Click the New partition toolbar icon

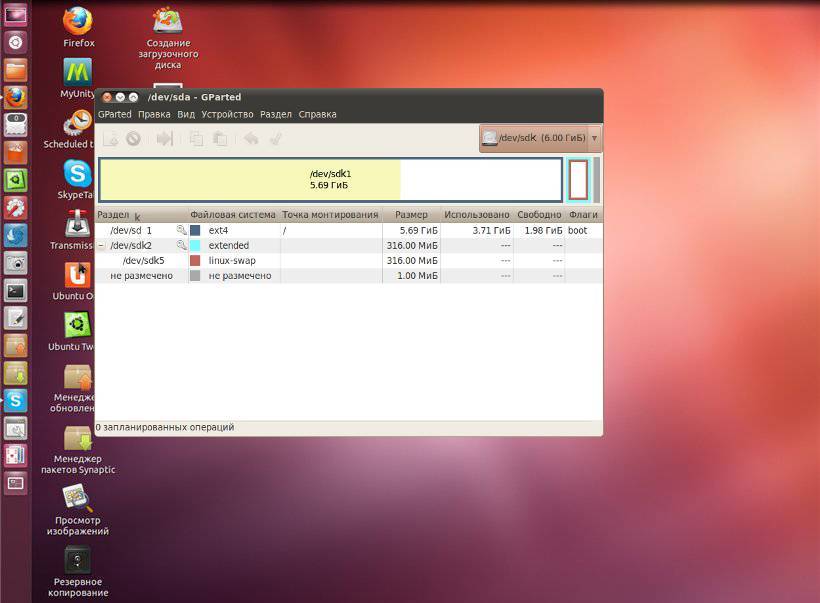pyautogui.click(x=110, y=139)
